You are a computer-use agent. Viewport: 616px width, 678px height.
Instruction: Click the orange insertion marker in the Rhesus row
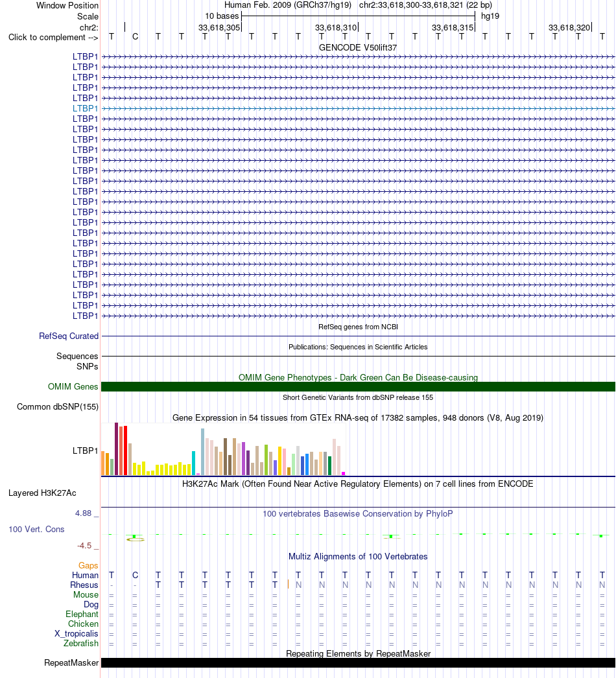click(x=288, y=584)
